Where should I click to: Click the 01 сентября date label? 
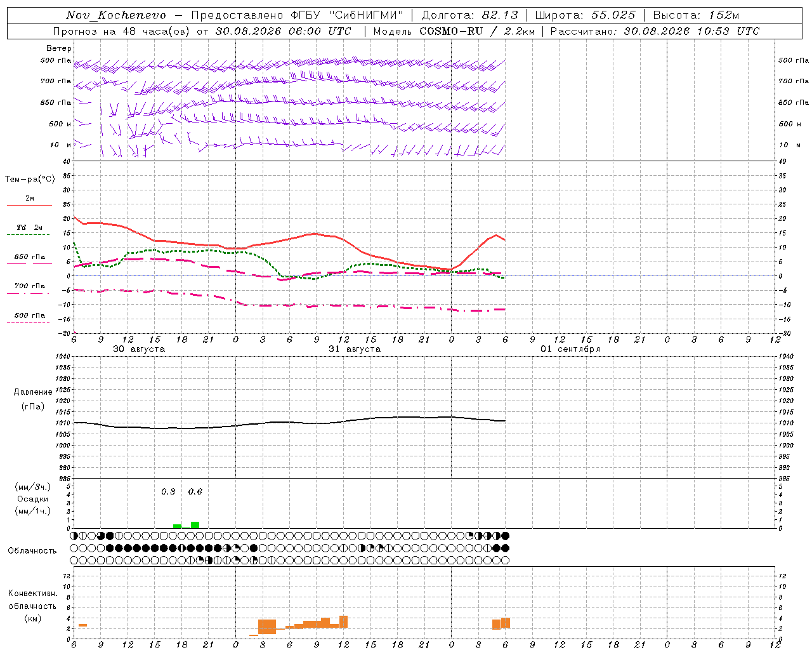[x=570, y=349]
